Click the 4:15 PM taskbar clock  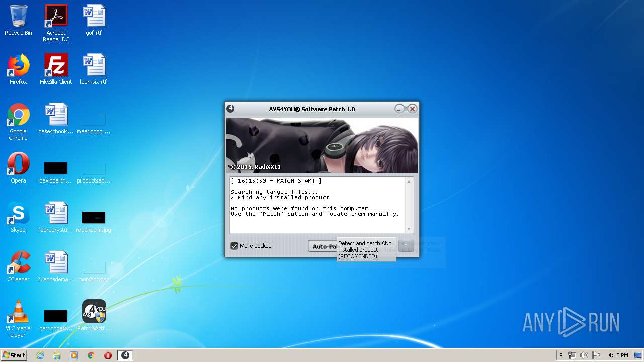point(618,355)
